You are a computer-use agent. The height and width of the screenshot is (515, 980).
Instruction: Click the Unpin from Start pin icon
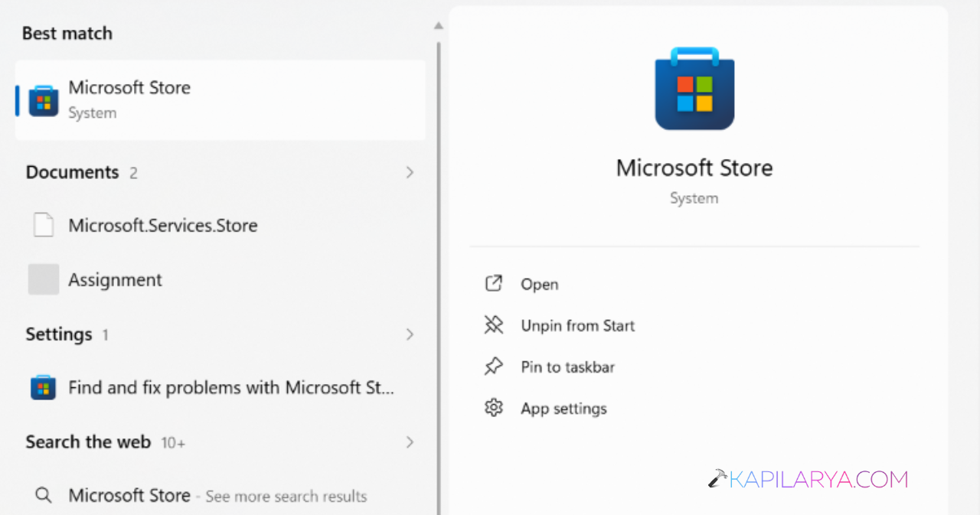pos(494,325)
